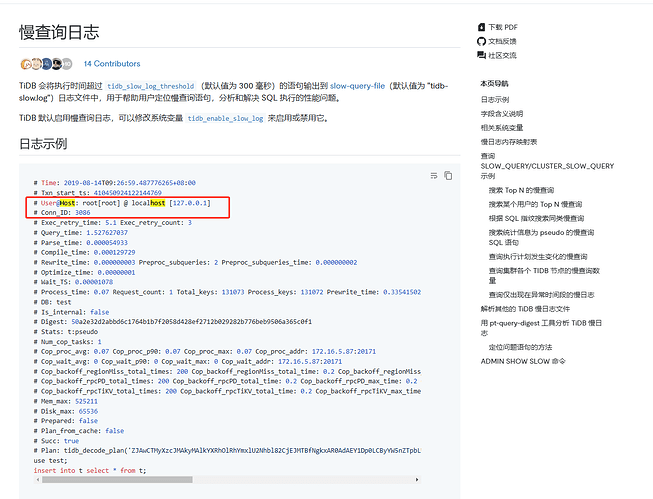Go to 搜索某个用户的 Top N 慢查询
Image resolution: width=653 pixels, height=499 pixels.
[x=535, y=205]
